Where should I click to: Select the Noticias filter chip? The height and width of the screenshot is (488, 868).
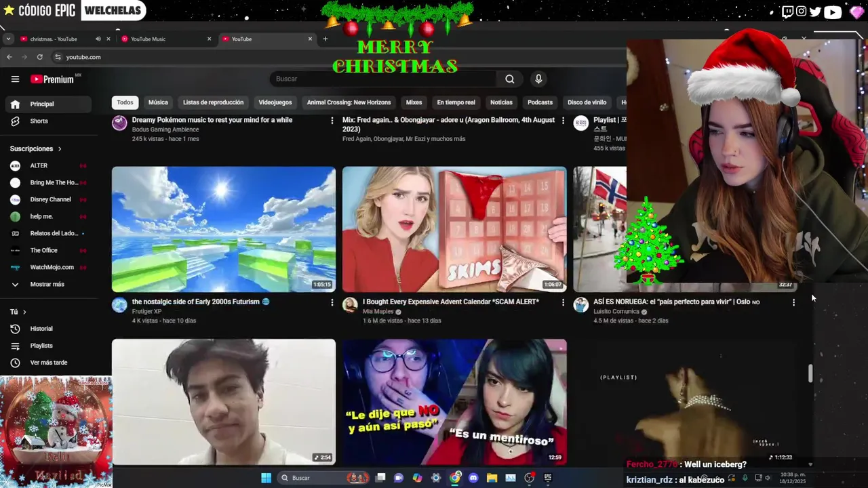coord(501,102)
